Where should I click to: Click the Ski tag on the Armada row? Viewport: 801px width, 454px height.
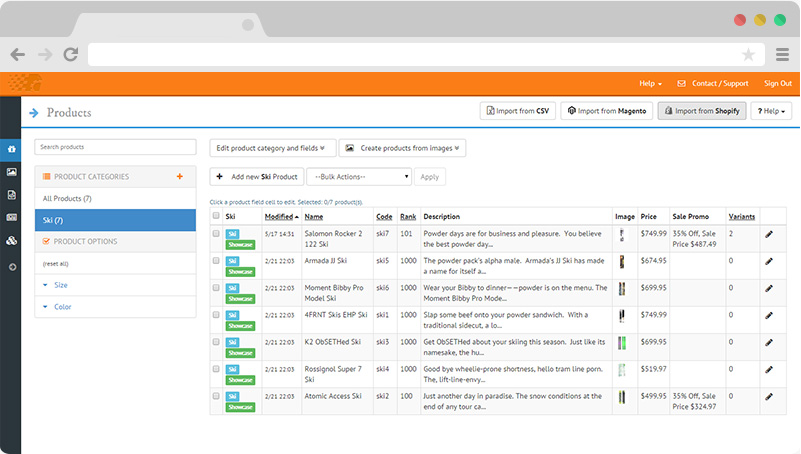232,261
